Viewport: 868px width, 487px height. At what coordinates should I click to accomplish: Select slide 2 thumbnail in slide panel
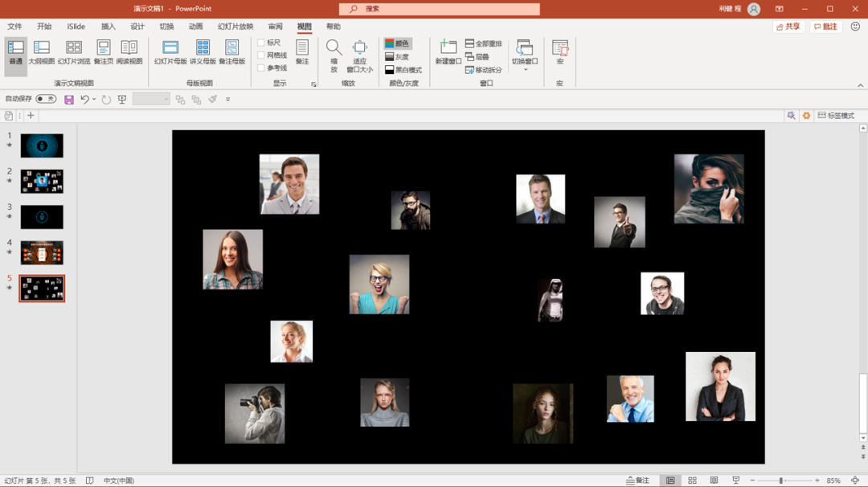coord(42,182)
